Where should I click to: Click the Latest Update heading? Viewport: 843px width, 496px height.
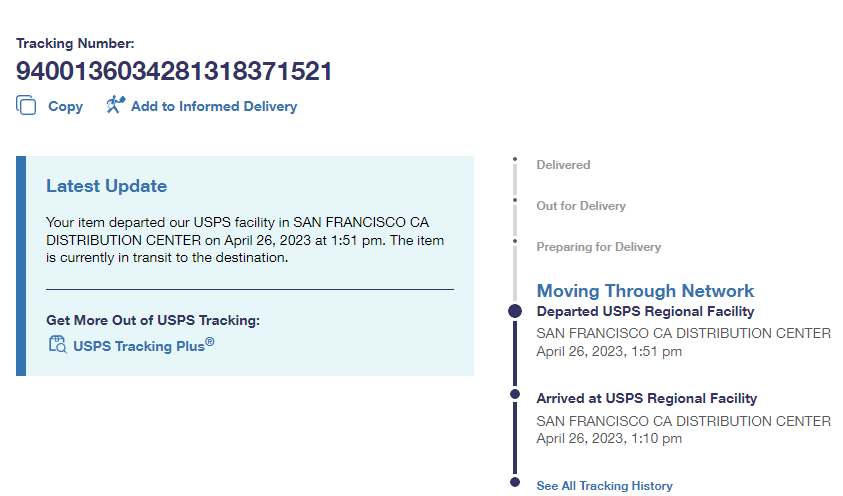(x=106, y=186)
